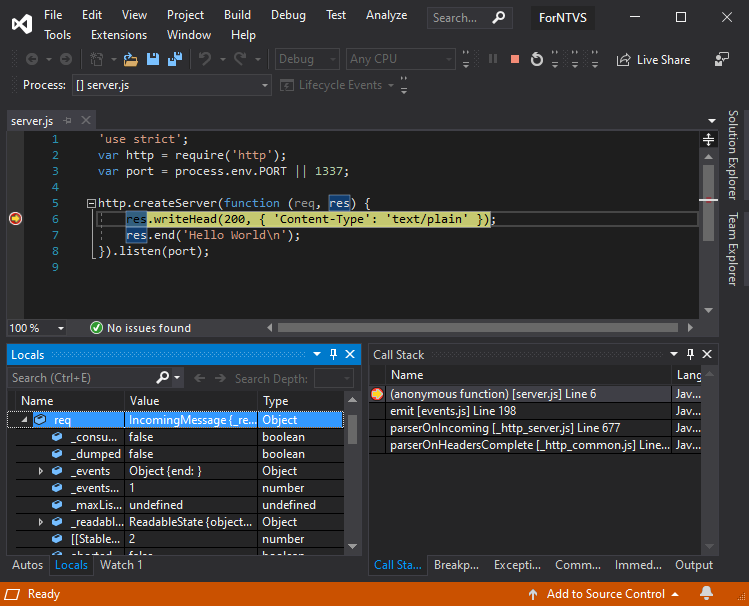The height and width of the screenshot is (606, 749).
Task: Open the Solution Explorer side tab
Action: click(733, 155)
